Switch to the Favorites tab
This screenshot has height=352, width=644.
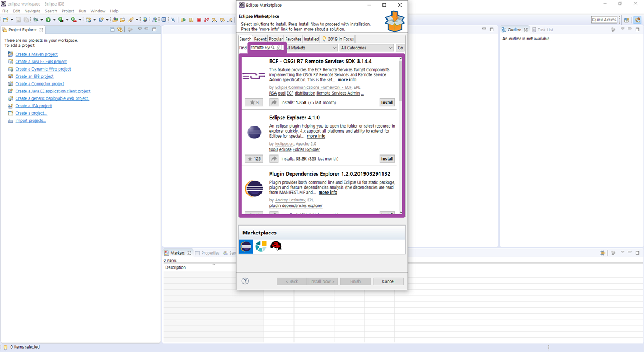293,39
